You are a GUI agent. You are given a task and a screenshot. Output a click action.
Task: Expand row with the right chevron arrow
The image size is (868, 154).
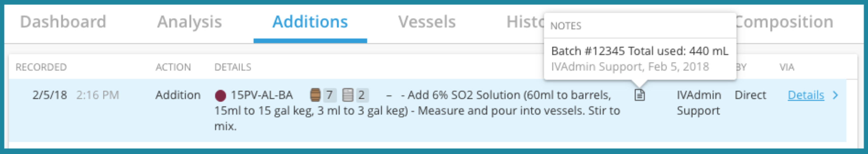point(835,95)
